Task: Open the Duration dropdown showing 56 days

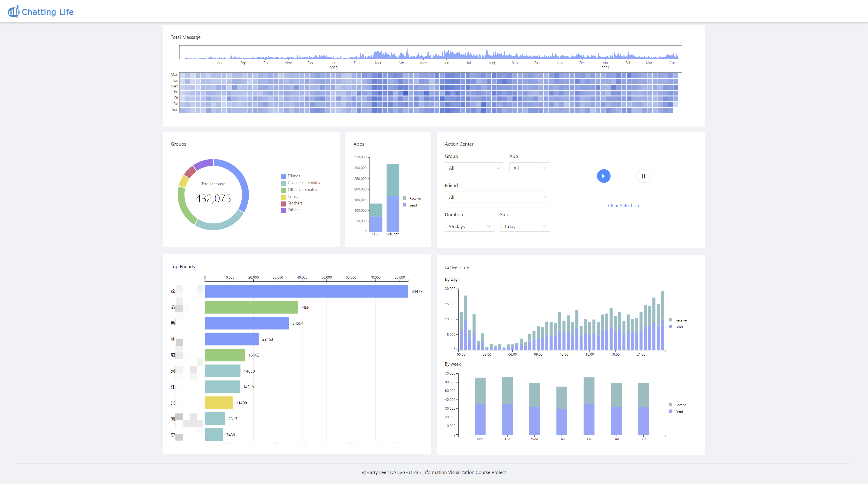Action: coord(469,226)
